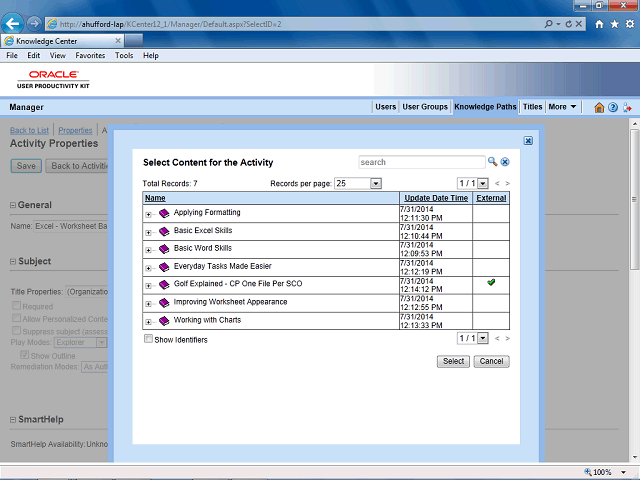Open the bottom page selector 1 / 1 dropdown
This screenshot has width=640, height=480.
click(x=483, y=338)
